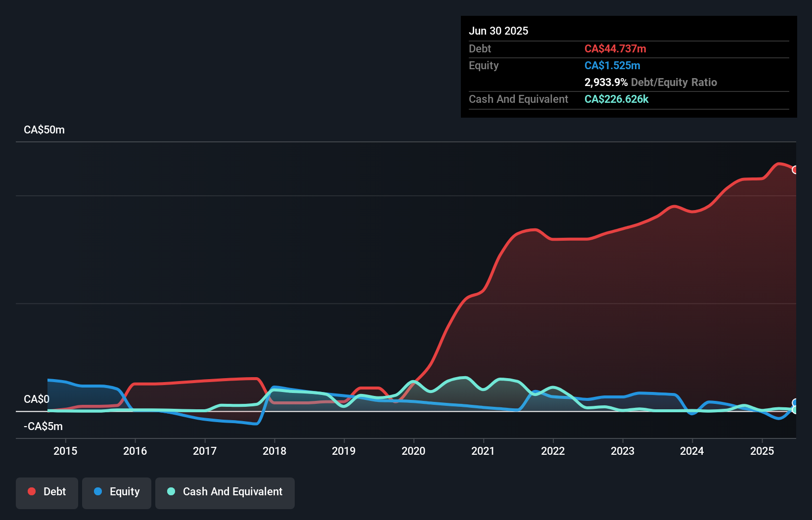The width and height of the screenshot is (812, 520).
Task: Toggle the Cash And Equivalent legend button
Action: [225, 493]
